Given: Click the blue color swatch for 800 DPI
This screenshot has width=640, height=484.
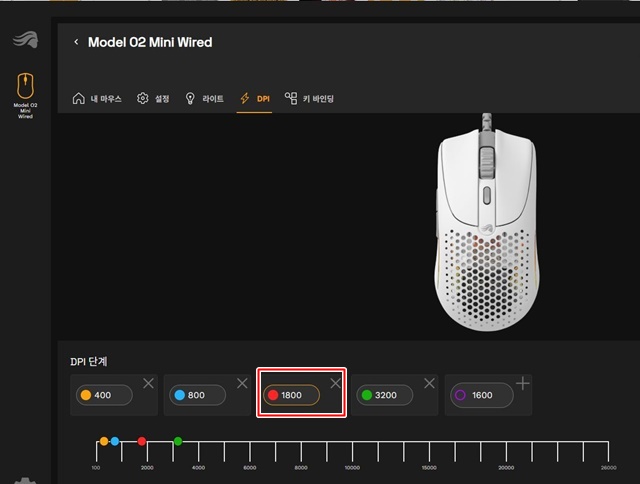Looking at the screenshot, I should pyautogui.click(x=180, y=395).
